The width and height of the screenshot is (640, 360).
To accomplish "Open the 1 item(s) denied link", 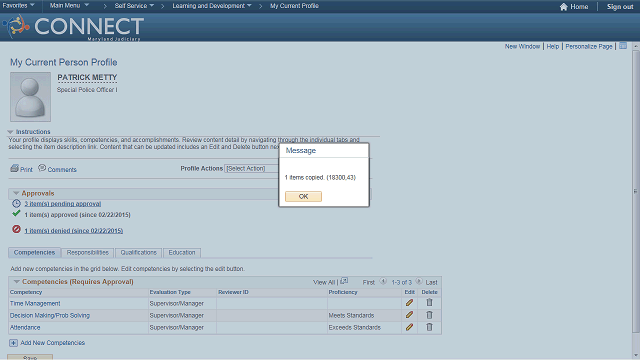I will pos(73,231).
